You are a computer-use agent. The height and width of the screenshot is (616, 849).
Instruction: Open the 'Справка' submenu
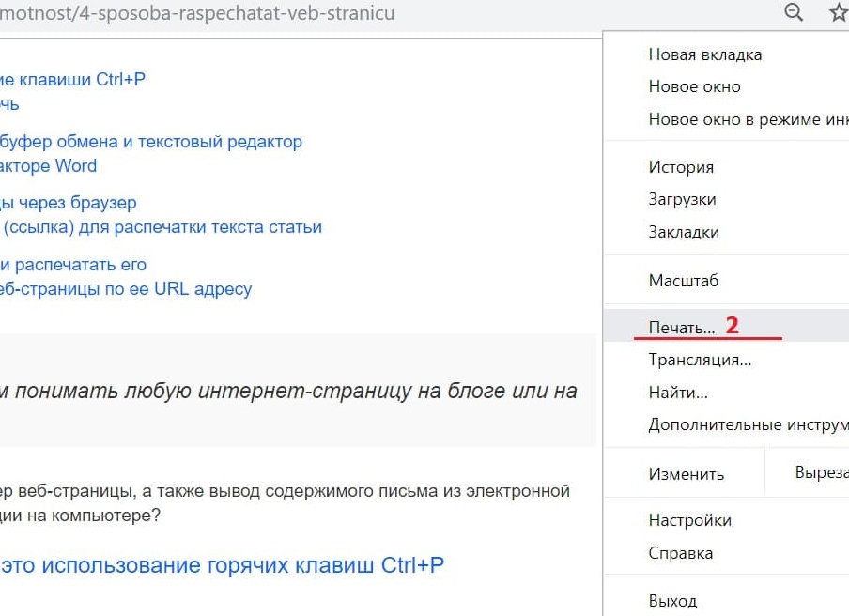click(x=726, y=553)
